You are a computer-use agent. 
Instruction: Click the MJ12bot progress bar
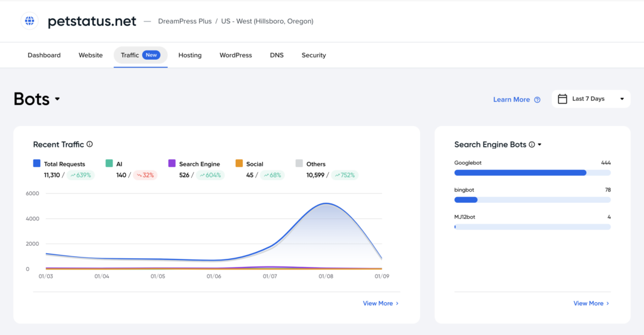point(532,227)
